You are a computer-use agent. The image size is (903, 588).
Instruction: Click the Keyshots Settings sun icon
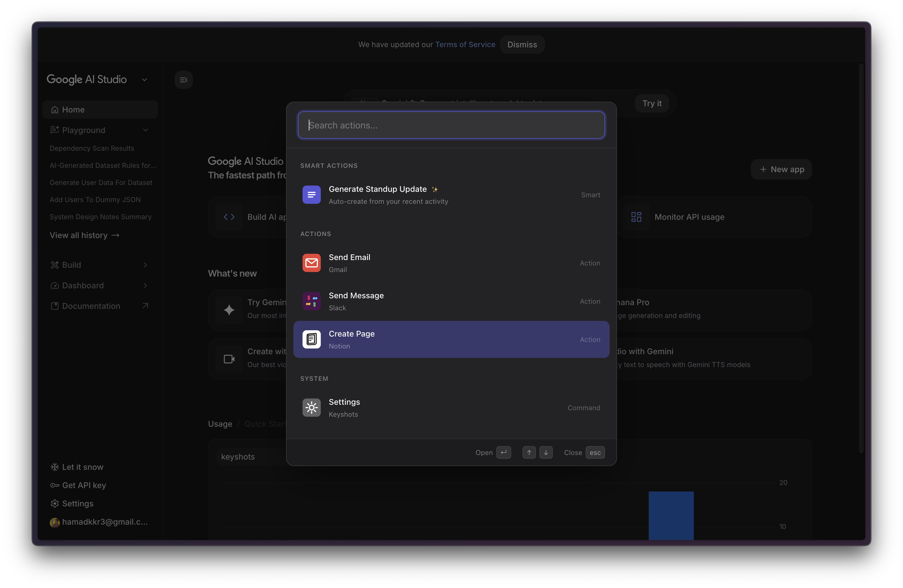point(311,408)
